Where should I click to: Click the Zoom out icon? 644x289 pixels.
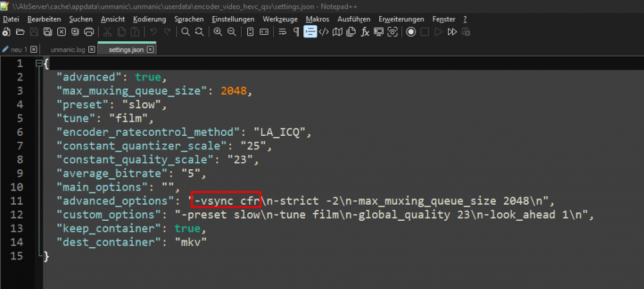coord(232,32)
